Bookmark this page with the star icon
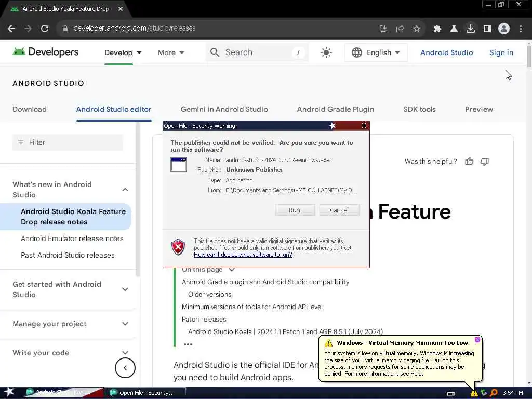The image size is (532, 399). pos(416,29)
